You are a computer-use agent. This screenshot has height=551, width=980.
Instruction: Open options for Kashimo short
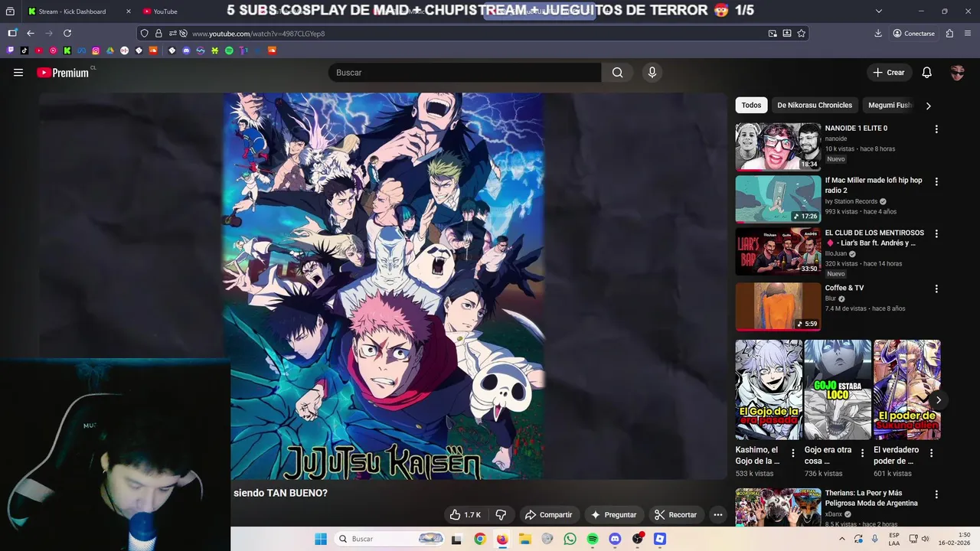793,453
